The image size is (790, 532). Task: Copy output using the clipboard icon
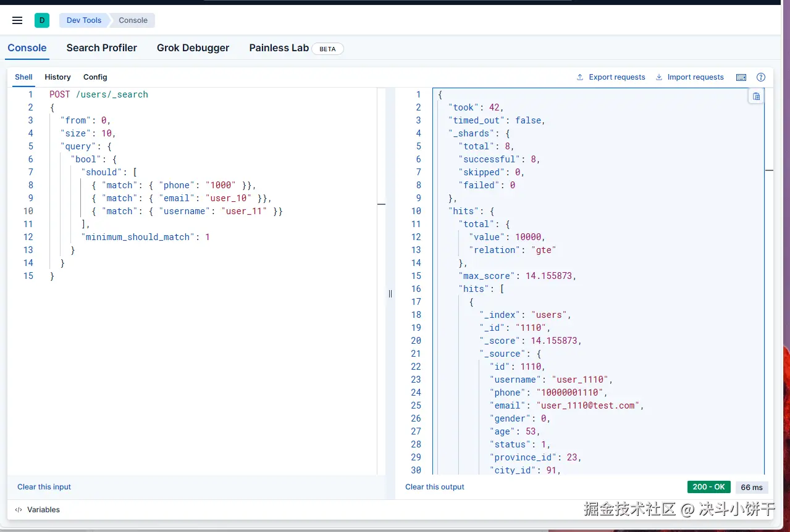756,96
